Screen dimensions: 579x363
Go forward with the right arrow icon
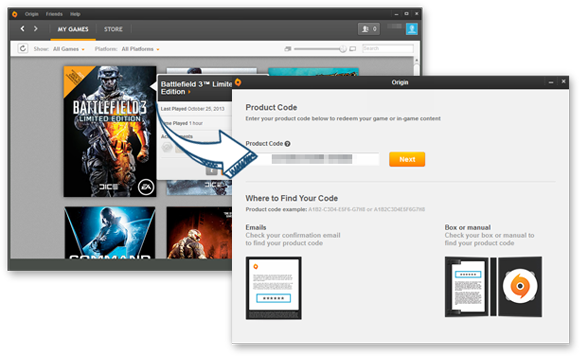35,28
